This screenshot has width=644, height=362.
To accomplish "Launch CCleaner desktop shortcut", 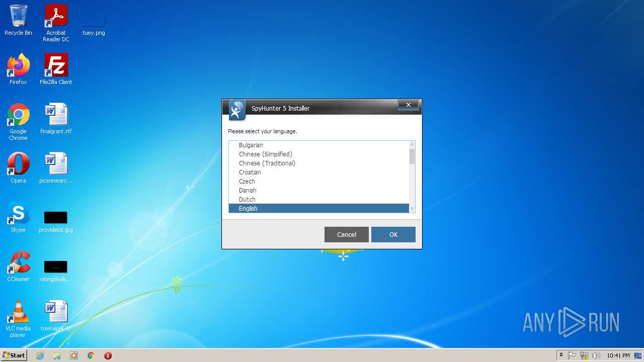I will tap(18, 266).
